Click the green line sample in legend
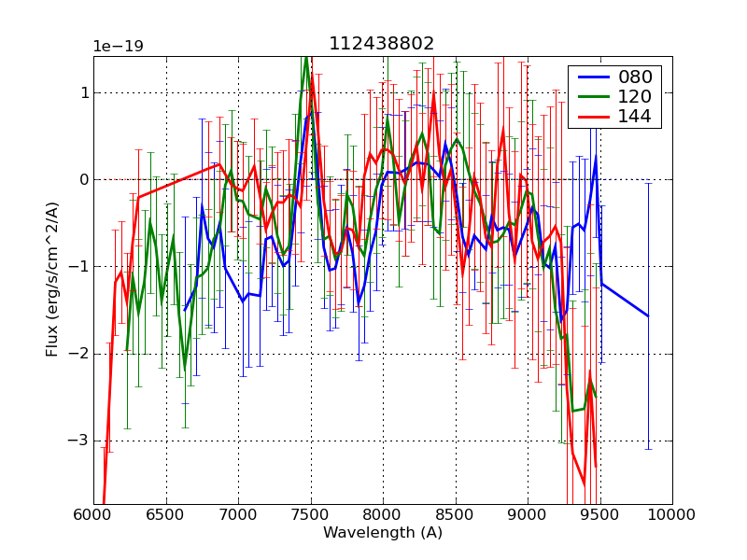This screenshot has width=747, height=560. point(592,97)
